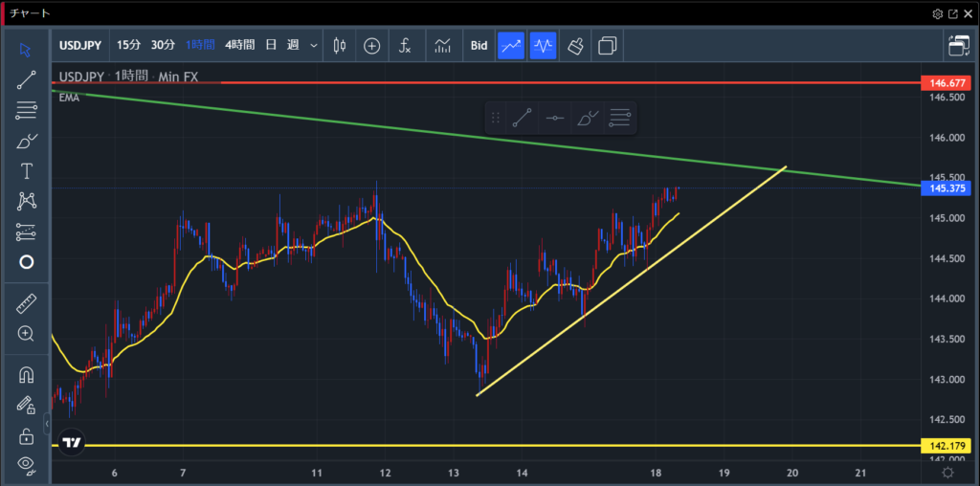Open the indicator templates icon

coord(442,46)
